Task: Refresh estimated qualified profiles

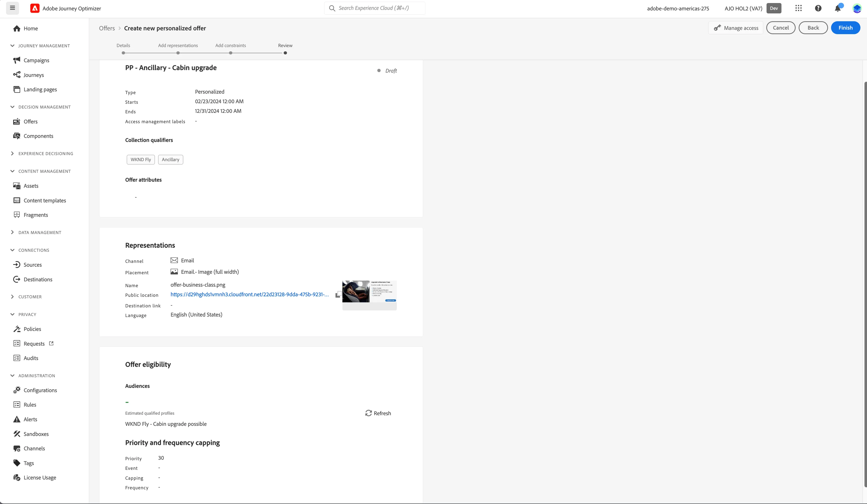Action: point(378,413)
